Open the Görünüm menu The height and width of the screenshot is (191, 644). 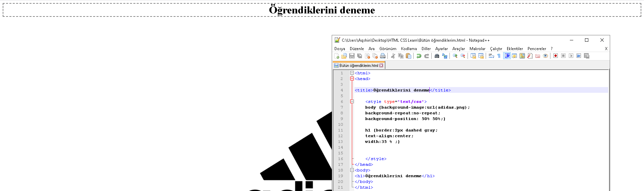coord(388,49)
